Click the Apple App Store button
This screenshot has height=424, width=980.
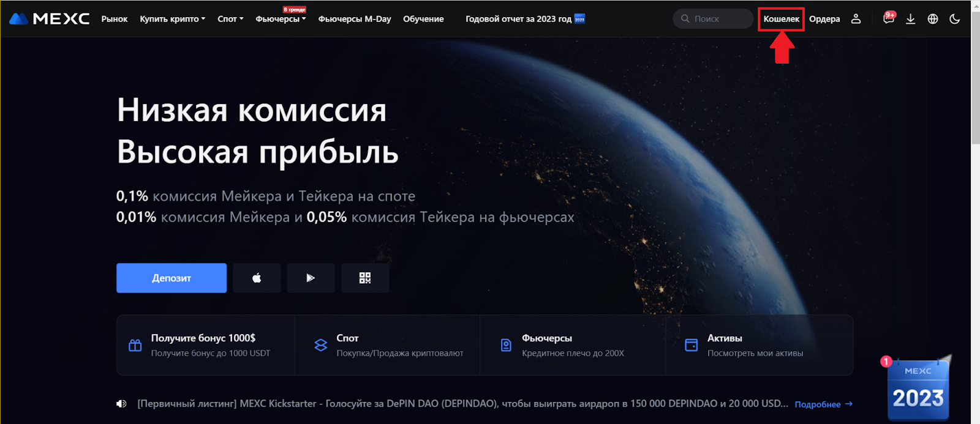(257, 278)
